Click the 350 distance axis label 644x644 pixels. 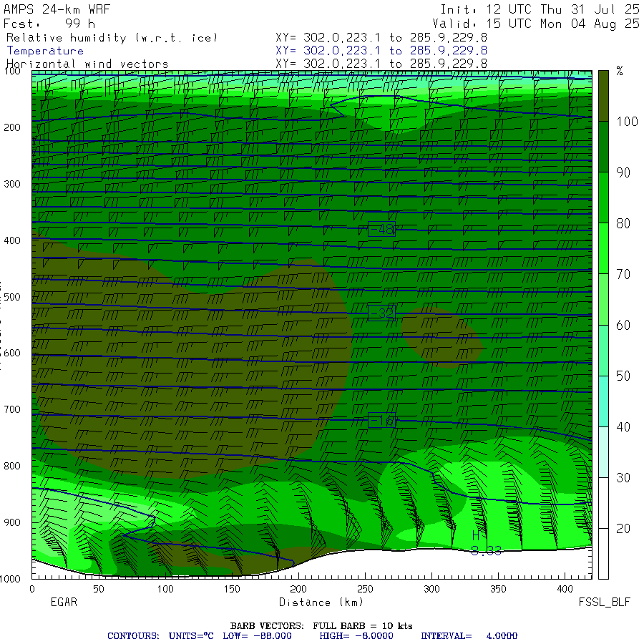[498, 589]
